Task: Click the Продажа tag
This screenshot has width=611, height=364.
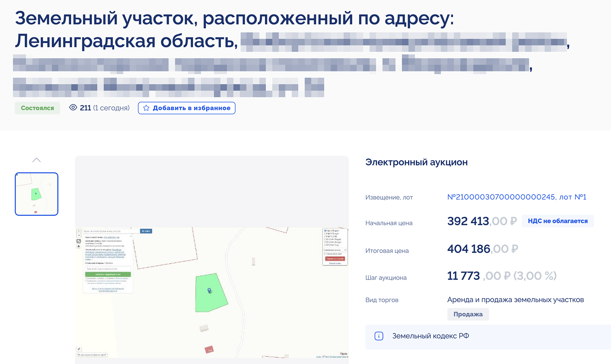Action: tap(468, 314)
